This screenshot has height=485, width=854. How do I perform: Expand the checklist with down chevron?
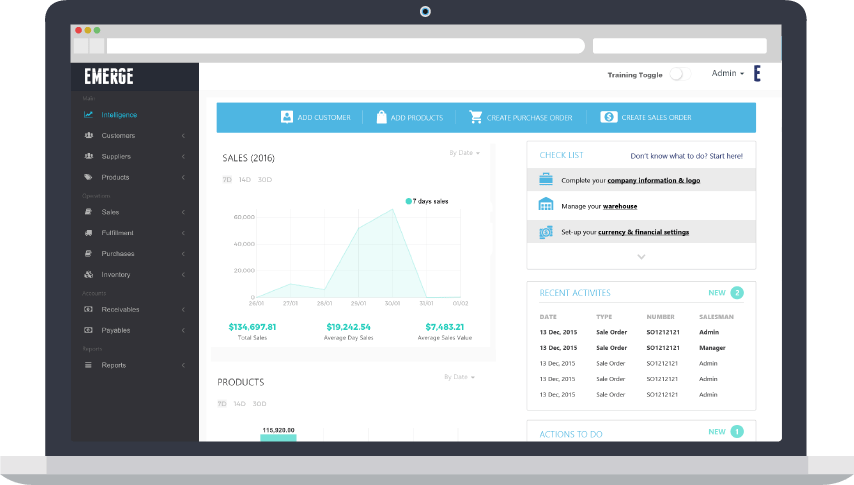click(641, 257)
